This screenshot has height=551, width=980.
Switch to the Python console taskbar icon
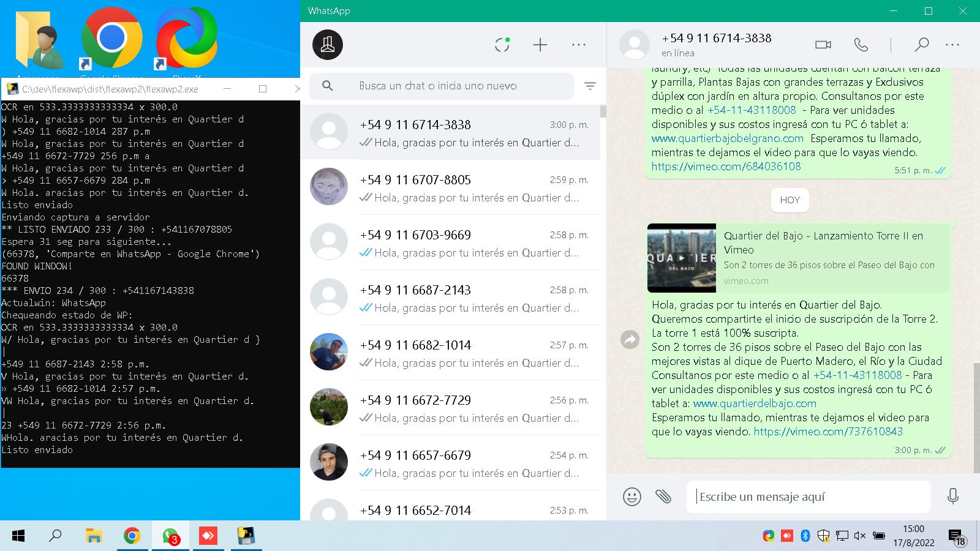point(246,536)
